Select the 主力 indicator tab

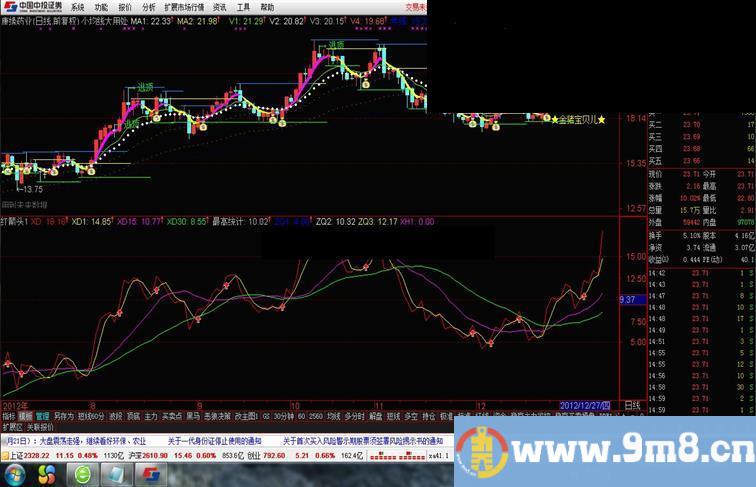(151, 415)
